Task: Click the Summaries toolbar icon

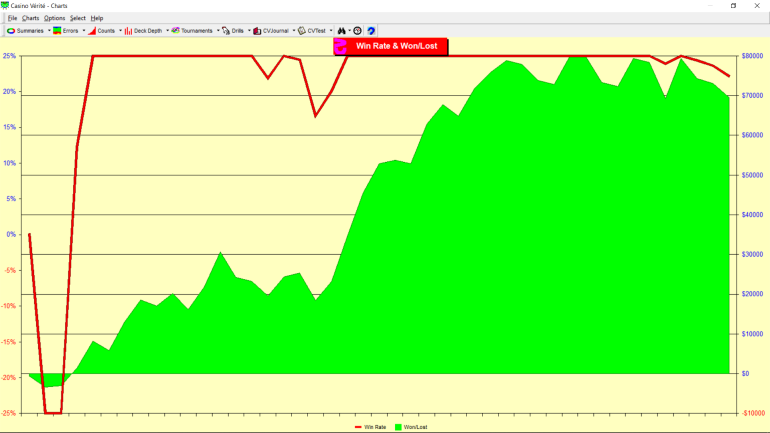Action: tap(11, 31)
